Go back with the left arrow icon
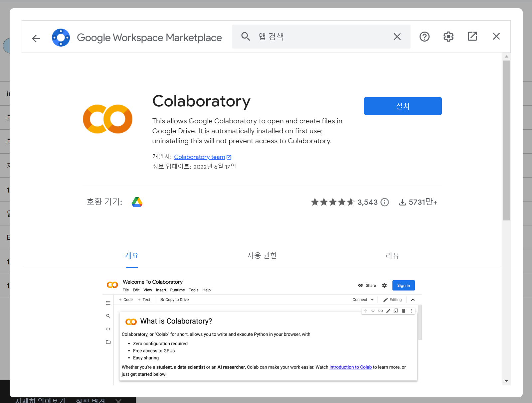This screenshot has width=532, height=403. click(x=36, y=38)
